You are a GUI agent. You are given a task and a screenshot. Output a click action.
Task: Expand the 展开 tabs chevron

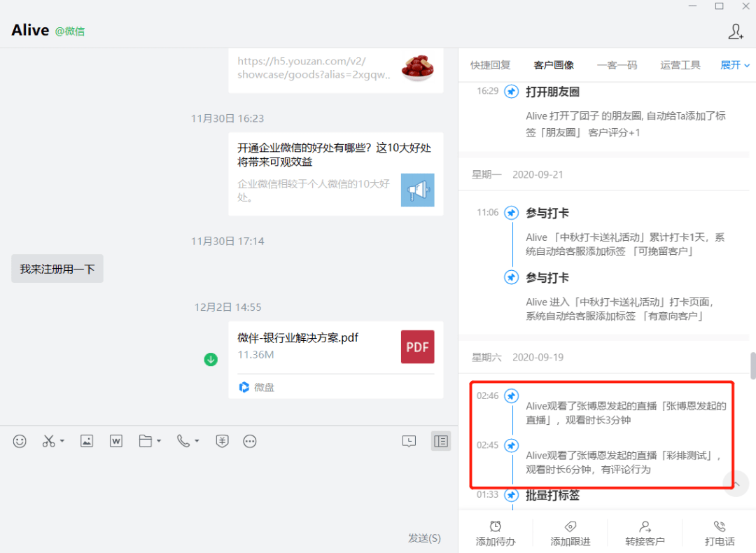pos(747,66)
